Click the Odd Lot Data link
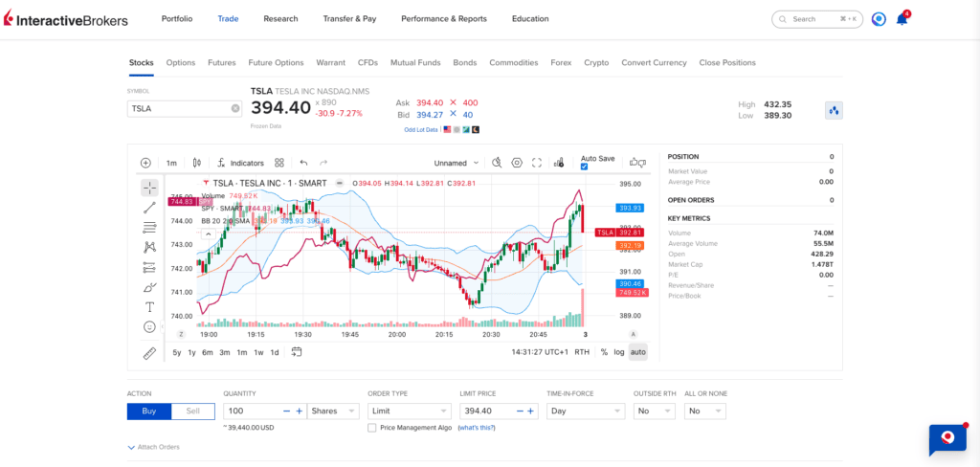 click(x=421, y=129)
